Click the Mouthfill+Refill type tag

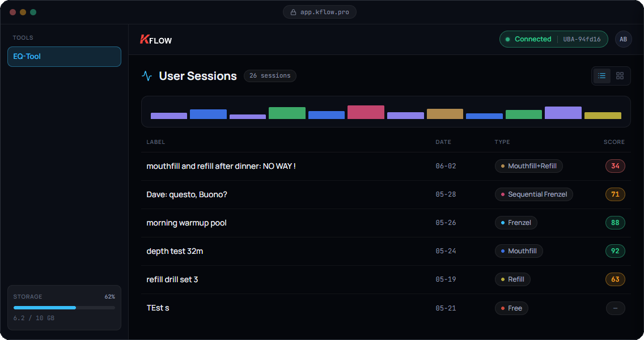coord(528,166)
